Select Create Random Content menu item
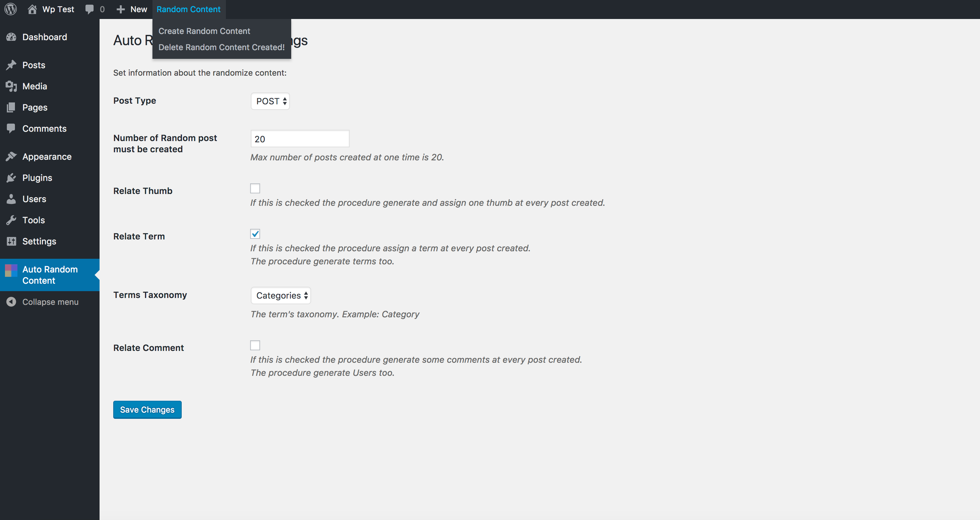The width and height of the screenshot is (980, 520). [204, 31]
